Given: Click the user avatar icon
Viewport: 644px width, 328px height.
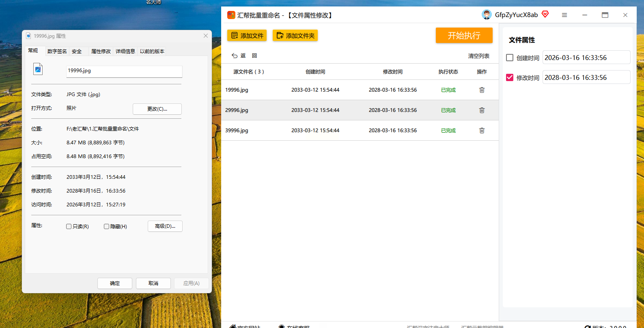Looking at the screenshot, I should click(x=487, y=15).
